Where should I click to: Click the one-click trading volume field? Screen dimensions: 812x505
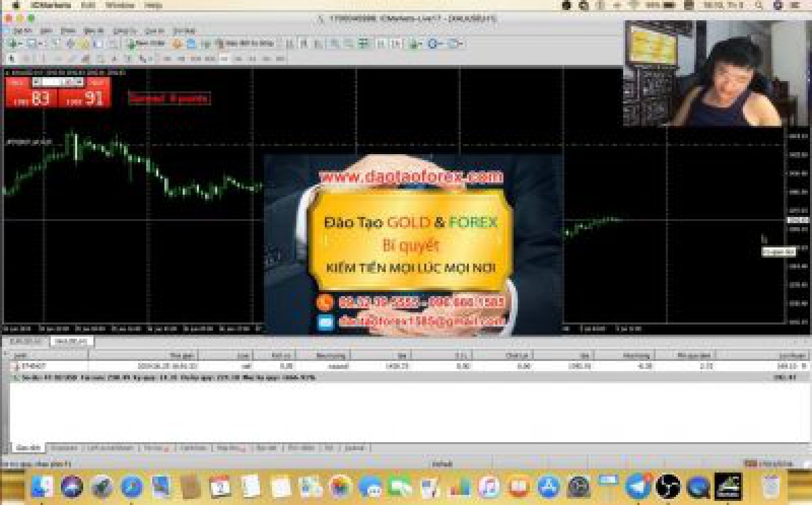[58, 82]
